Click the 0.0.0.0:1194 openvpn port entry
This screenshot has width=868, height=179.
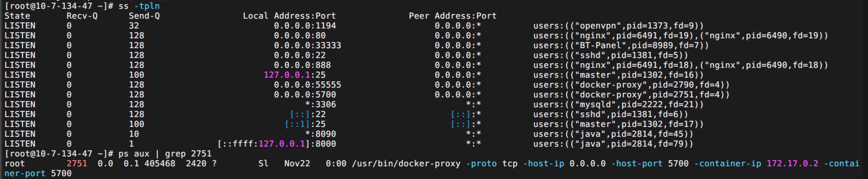pos(305,26)
